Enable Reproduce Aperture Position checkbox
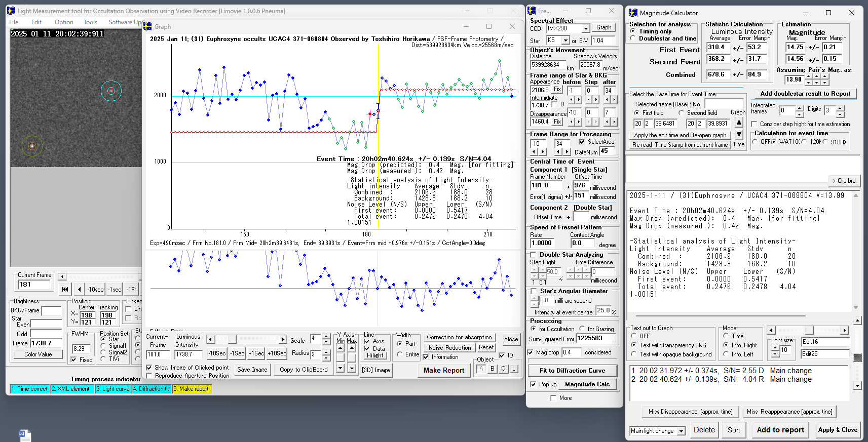This screenshot has height=442, width=868. [x=149, y=376]
